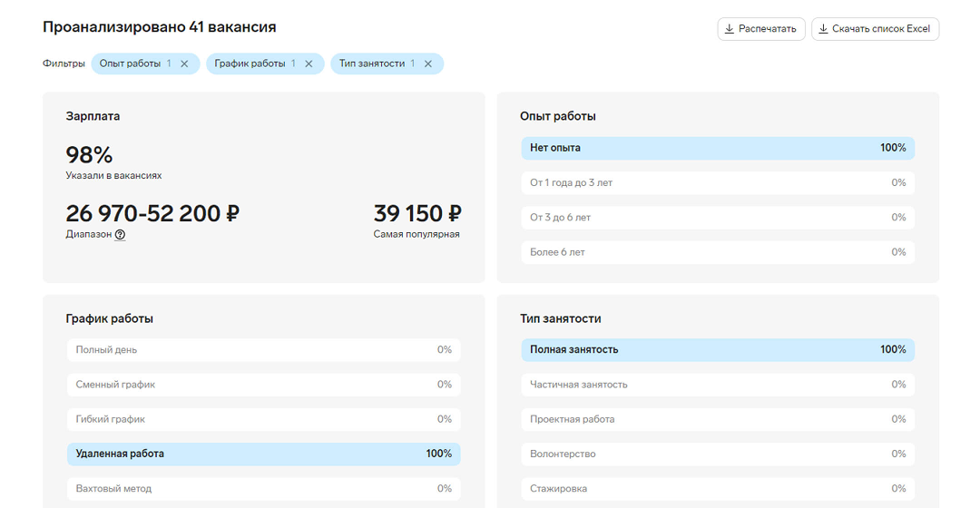Choose Более 6 лет experience row

[x=717, y=252]
